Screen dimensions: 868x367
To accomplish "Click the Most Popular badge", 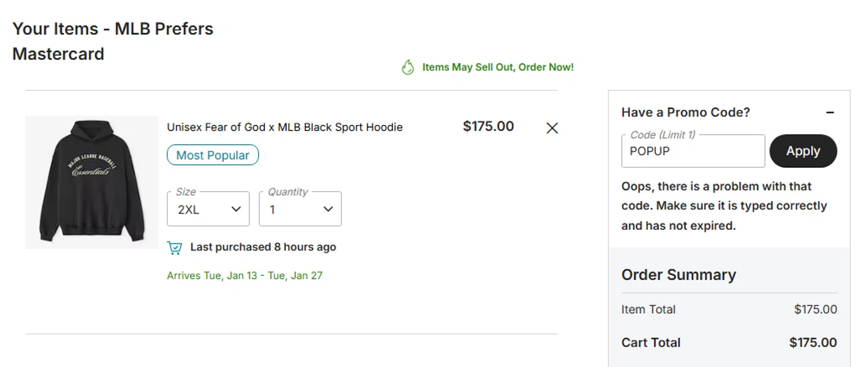I will 212,155.
